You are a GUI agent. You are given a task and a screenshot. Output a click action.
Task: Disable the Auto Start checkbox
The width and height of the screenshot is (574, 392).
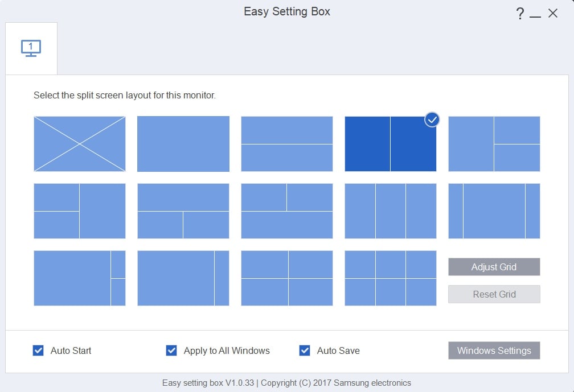click(x=39, y=350)
